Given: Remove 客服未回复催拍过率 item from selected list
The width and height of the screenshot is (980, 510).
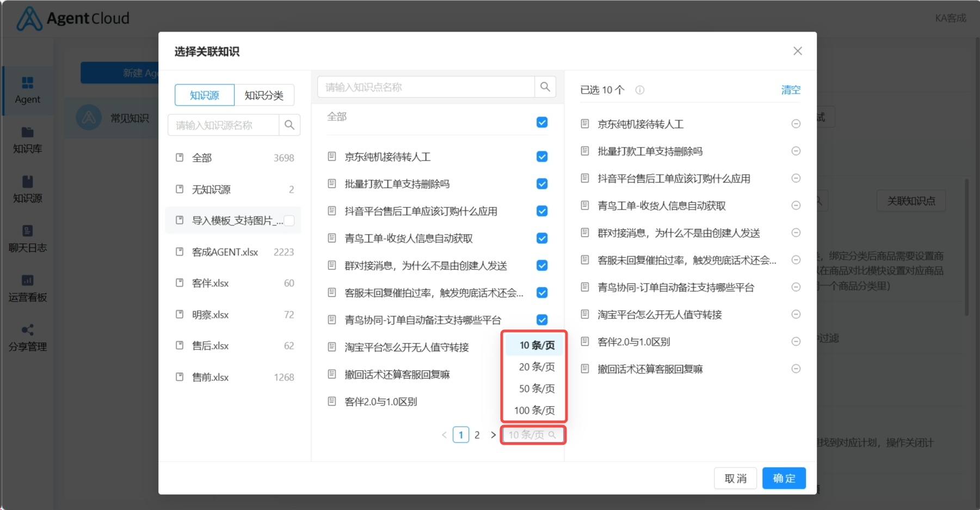Looking at the screenshot, I should 796,260.
